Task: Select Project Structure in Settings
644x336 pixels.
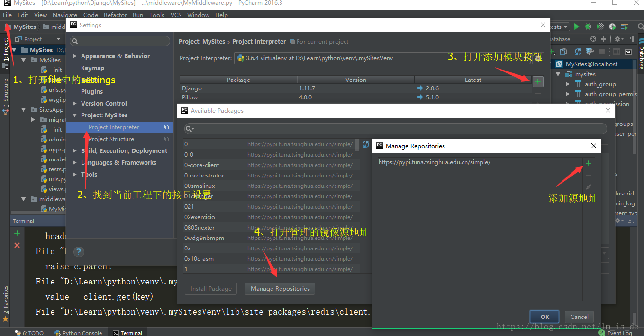Action: [111, 139]
